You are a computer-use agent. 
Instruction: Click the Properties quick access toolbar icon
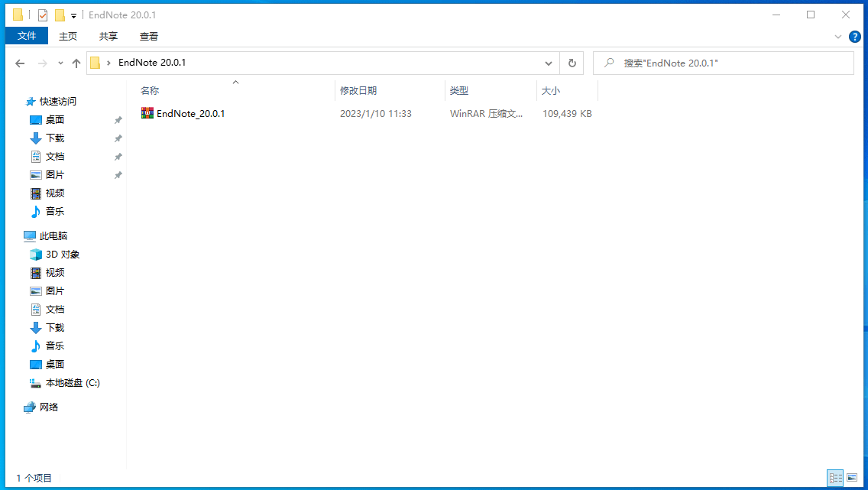pyautogui.click(x=43, y=15)
